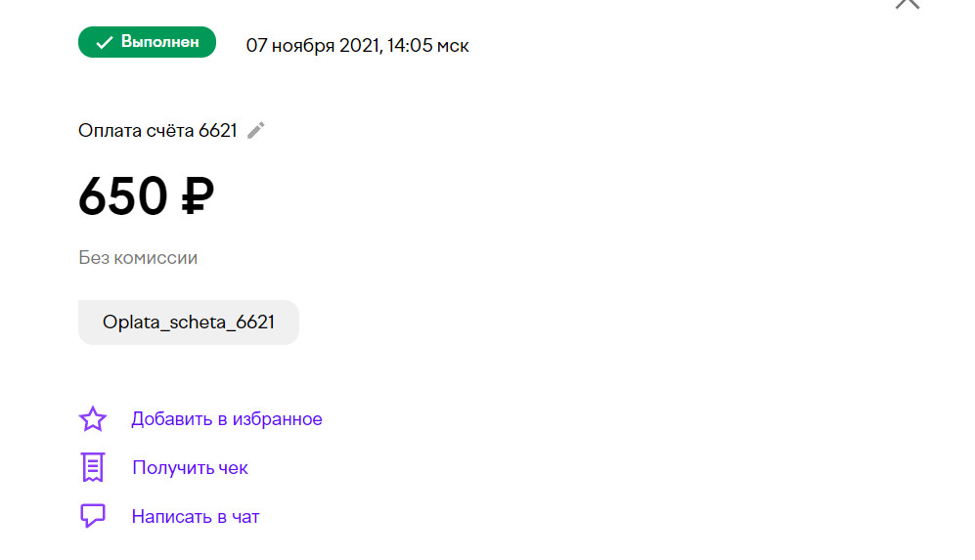This screenshot has height=560, width=975.
Task: Click the 14:05 мск time label
Action: (x=427, y=46)
